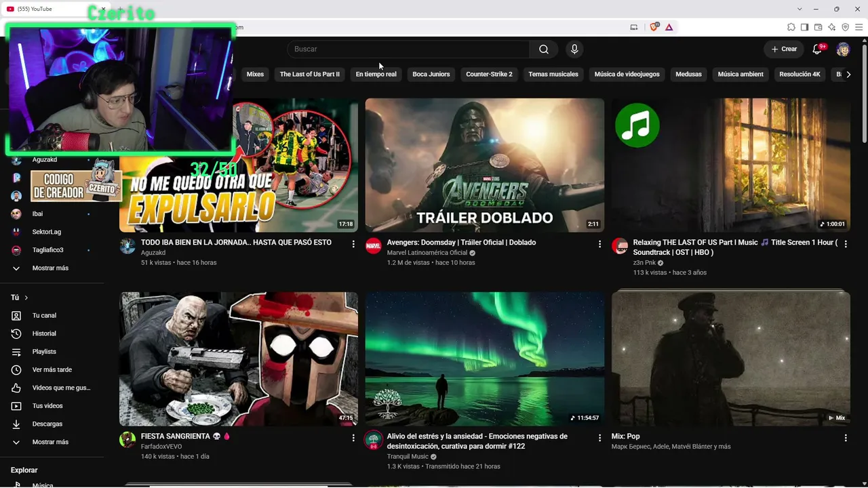
Task: Open the account profile avatar menu
Action: point(843,49)
